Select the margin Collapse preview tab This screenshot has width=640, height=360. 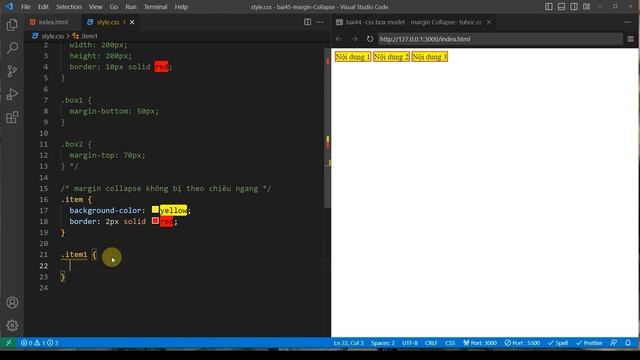413,22
